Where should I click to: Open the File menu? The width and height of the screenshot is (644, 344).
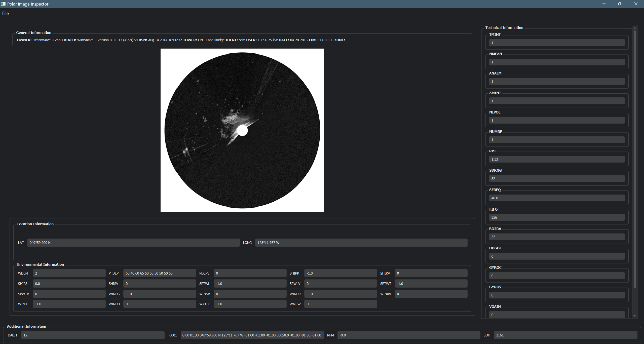pyautogui.click(x=5, y=13)
